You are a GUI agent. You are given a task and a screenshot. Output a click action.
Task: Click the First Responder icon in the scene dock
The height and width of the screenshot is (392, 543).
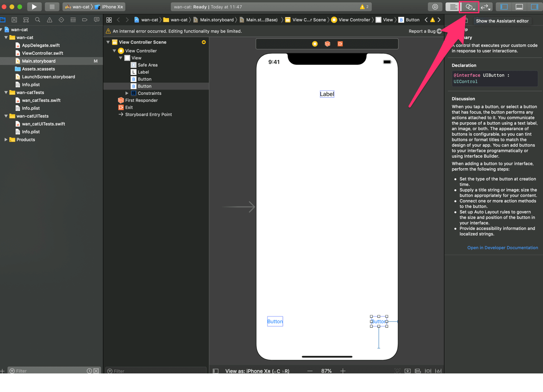[327, 44]
